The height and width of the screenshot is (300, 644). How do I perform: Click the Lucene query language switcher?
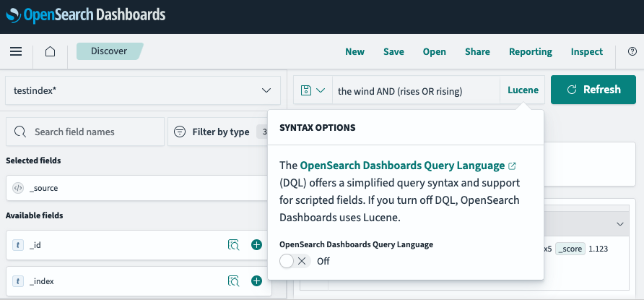coord(523,90)
